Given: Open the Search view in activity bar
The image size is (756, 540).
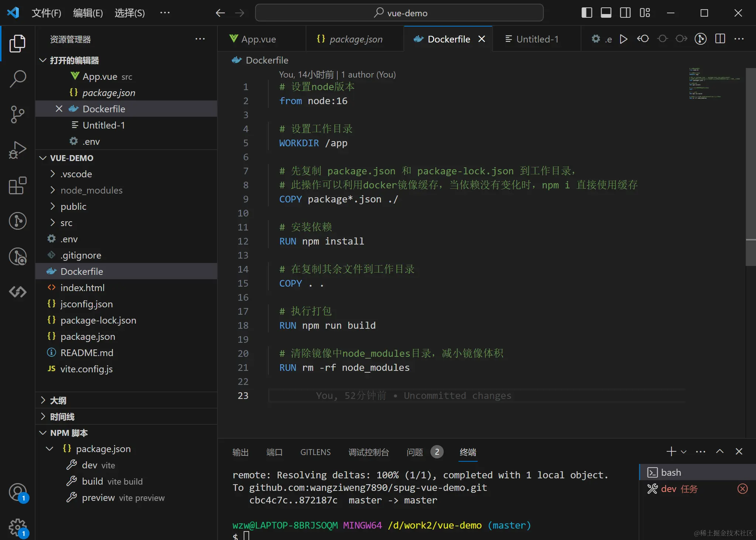Looking at the screenshot, I should coord(17,79).
